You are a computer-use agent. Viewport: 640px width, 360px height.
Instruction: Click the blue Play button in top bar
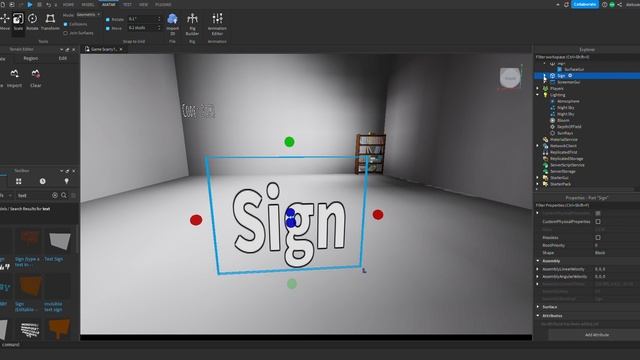point(30,4)
